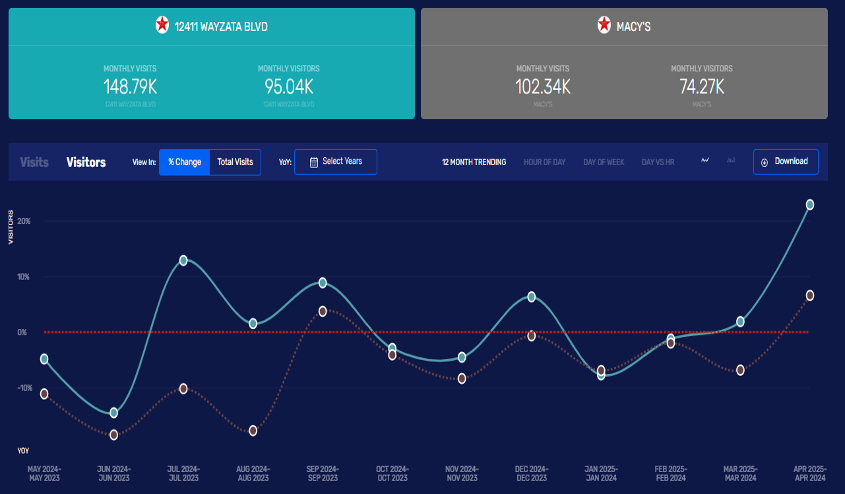This screenshot has height=494, width=845.
Task: Click the teal APR 2025 data point
Action: 810,205
